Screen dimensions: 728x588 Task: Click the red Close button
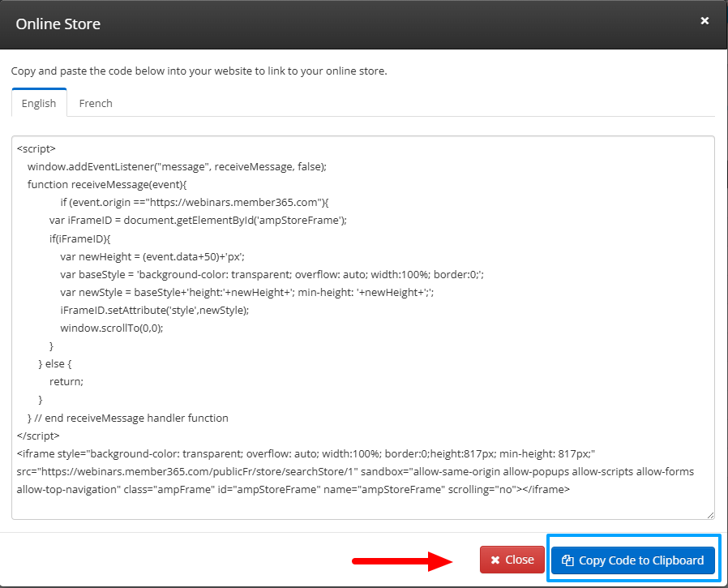pyautogui.click(x=512, y=560)
